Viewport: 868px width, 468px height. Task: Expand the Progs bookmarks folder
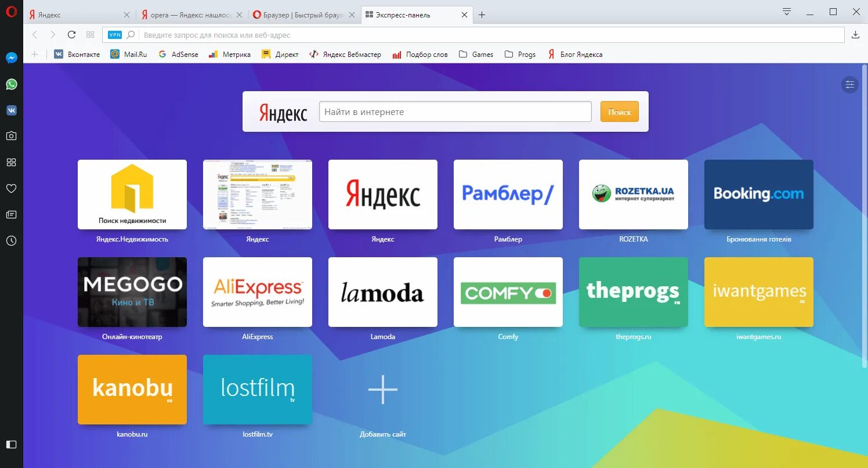coord(520,54)
